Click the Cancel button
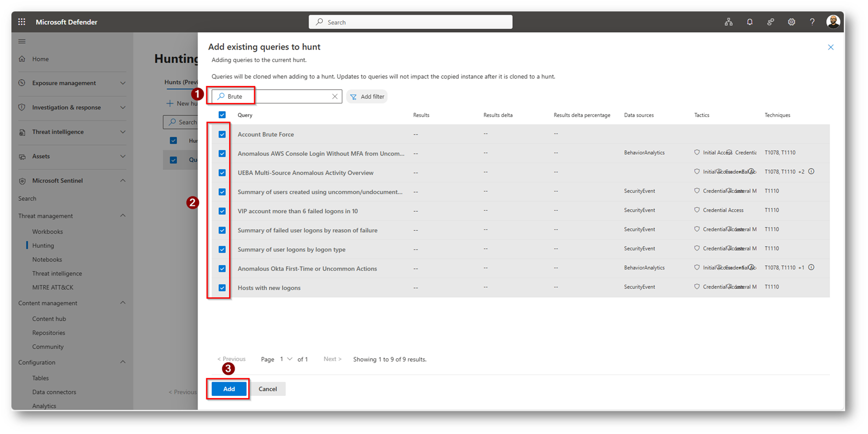The image size is (868, 434). tap(267, 389)
